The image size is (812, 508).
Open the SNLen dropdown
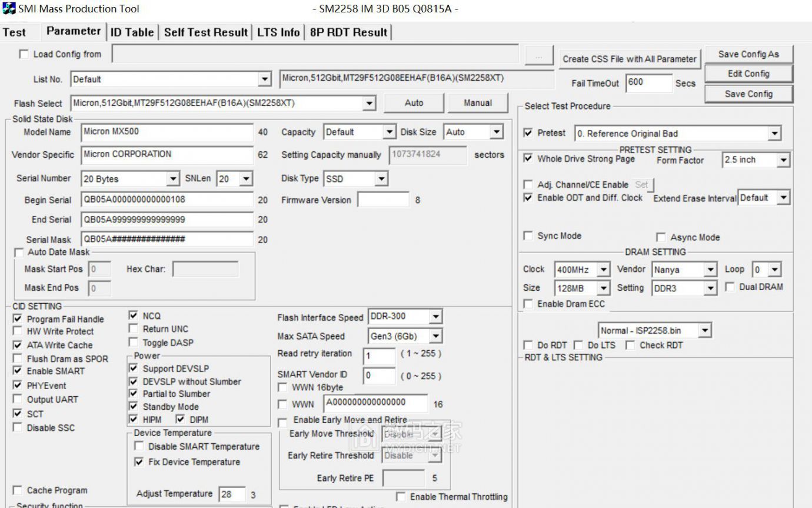coord(235,178)
